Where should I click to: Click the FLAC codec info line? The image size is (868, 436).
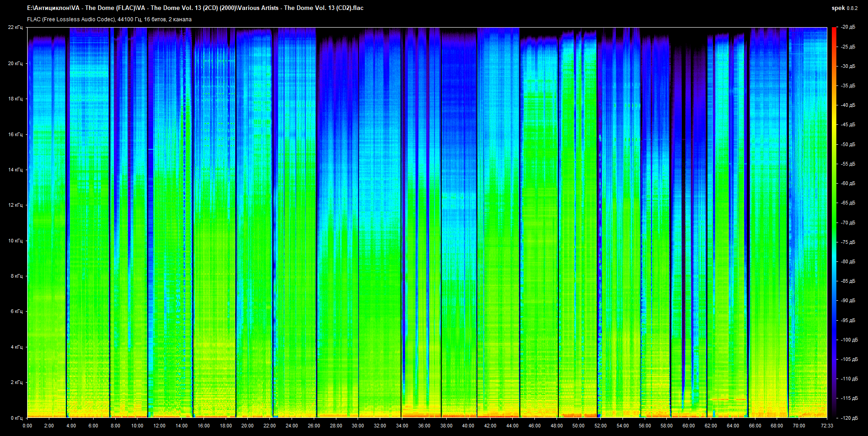(109, 19)
